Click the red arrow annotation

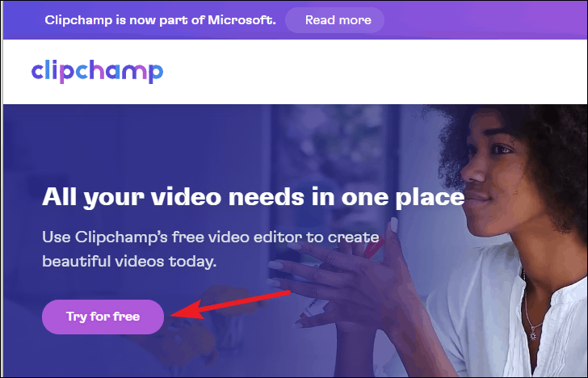click(230, 304)
